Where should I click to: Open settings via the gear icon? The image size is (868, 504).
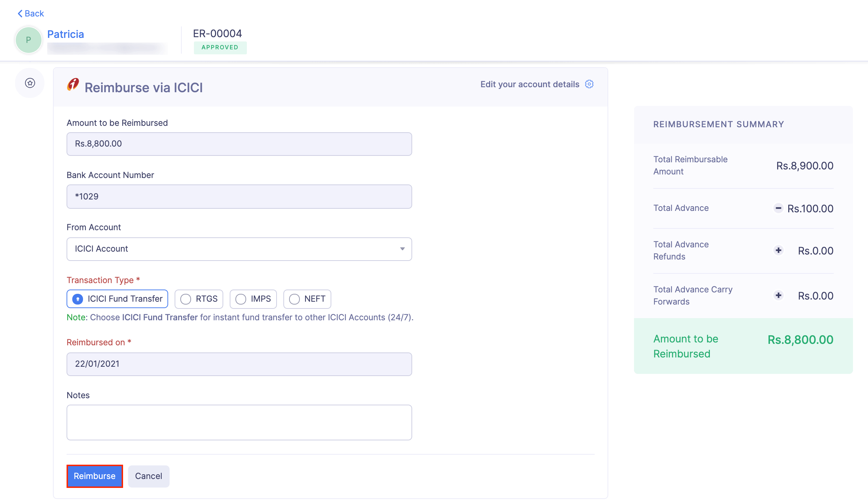pyautogui.click(x=589, y=84)
